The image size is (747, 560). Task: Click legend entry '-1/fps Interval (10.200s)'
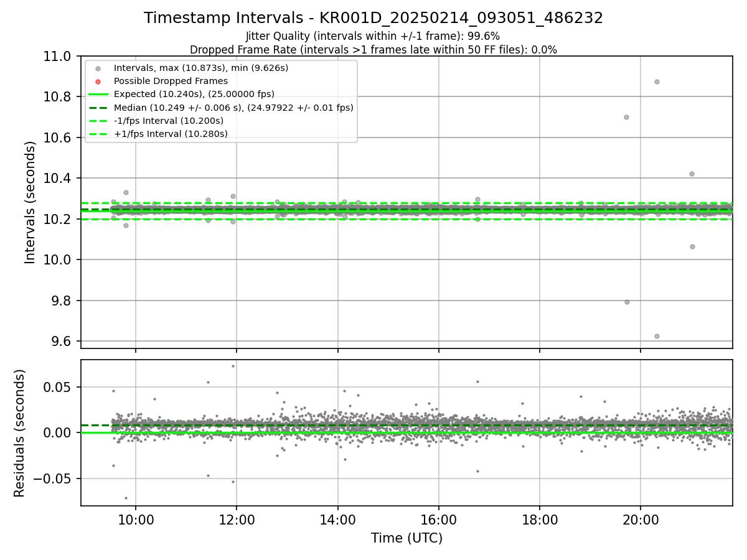pyautogui.click(x=169, y=121)
